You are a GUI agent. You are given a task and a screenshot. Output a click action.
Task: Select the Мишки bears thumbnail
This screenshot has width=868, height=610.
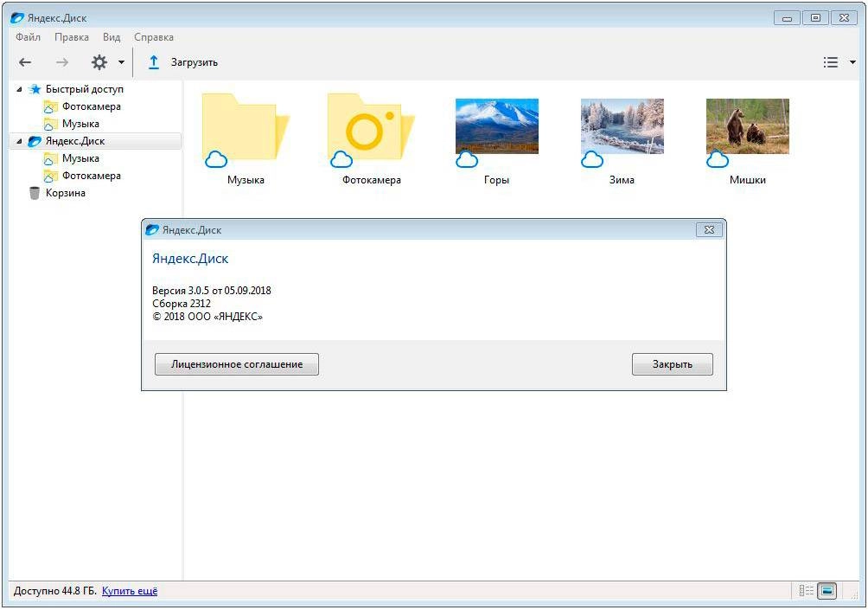click(x=747, y=125)
